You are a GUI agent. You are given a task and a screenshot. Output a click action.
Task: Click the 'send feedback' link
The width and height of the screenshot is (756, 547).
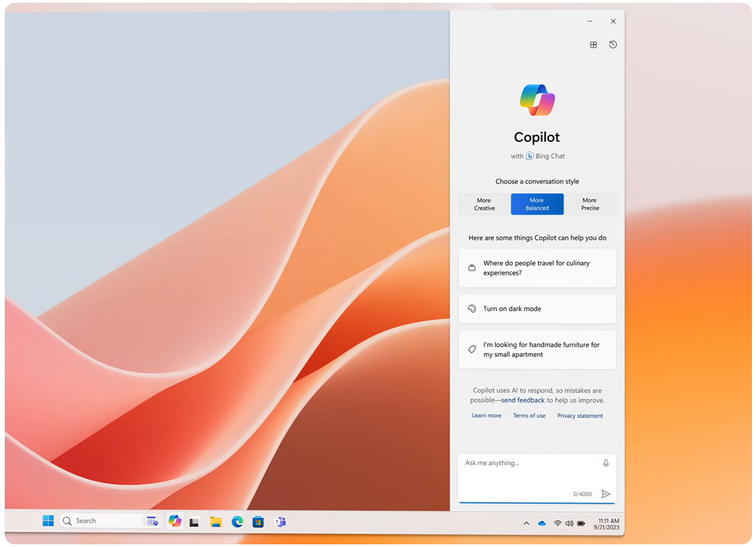(x=522, y=400)
